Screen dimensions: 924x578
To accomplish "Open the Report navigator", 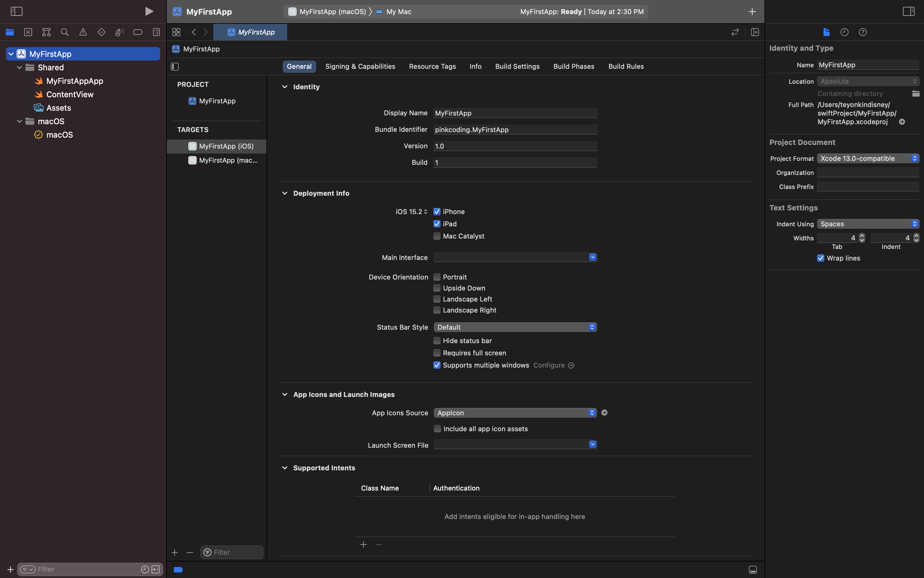I will click(x=156, y=32).
